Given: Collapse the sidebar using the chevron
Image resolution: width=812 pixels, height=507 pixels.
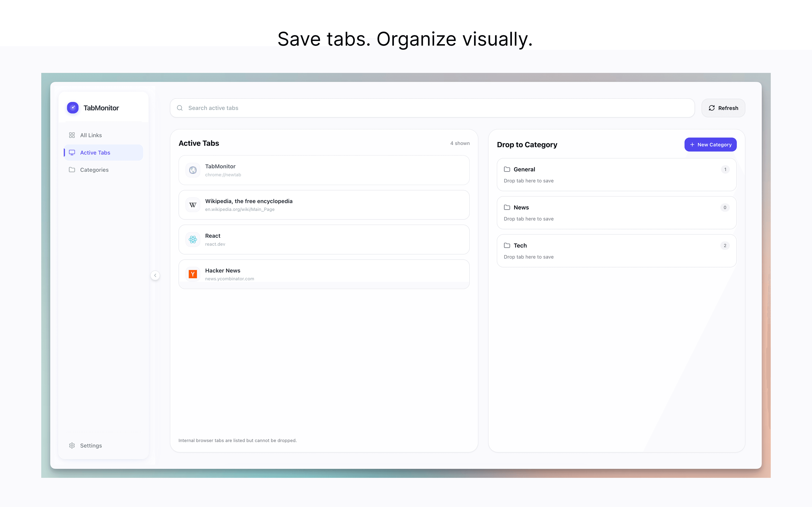Looking at the screenshot, I should pos(155,275).
